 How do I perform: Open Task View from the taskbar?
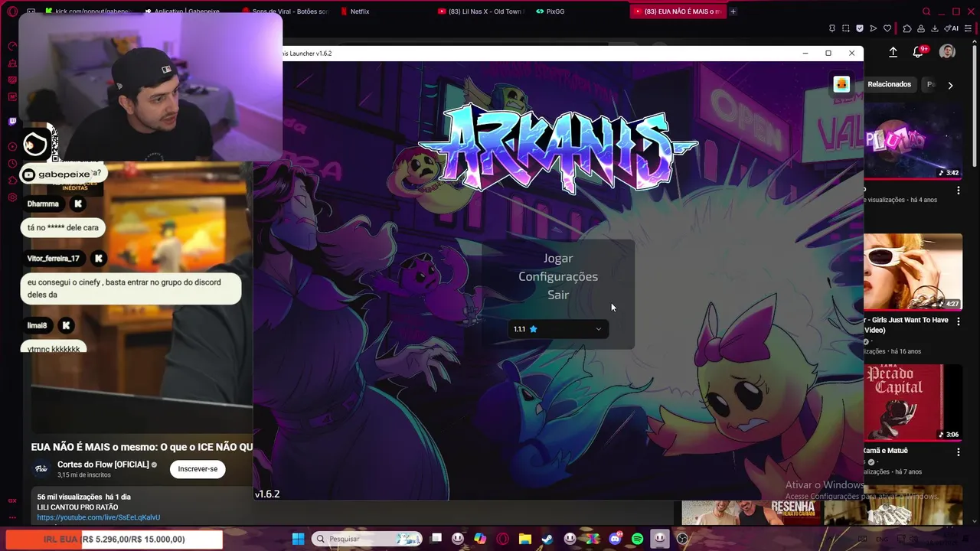click(x=436, y=538)
